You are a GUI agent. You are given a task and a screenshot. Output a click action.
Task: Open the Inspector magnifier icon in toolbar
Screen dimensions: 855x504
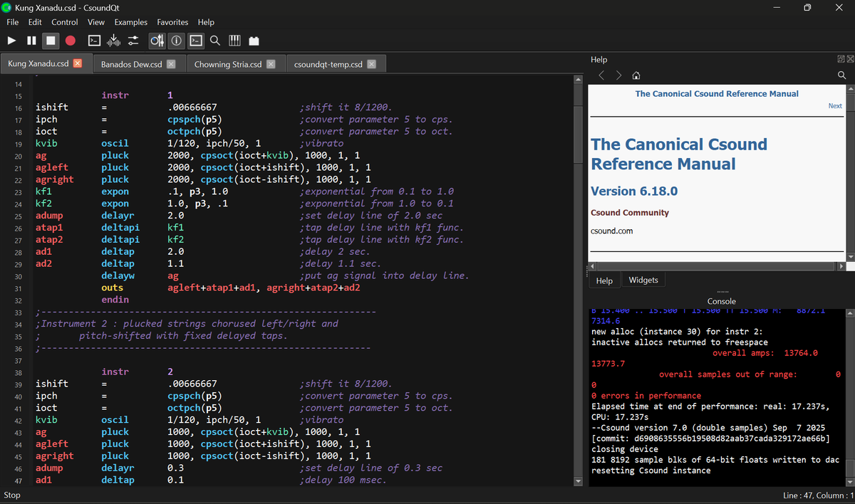(214, 41)
